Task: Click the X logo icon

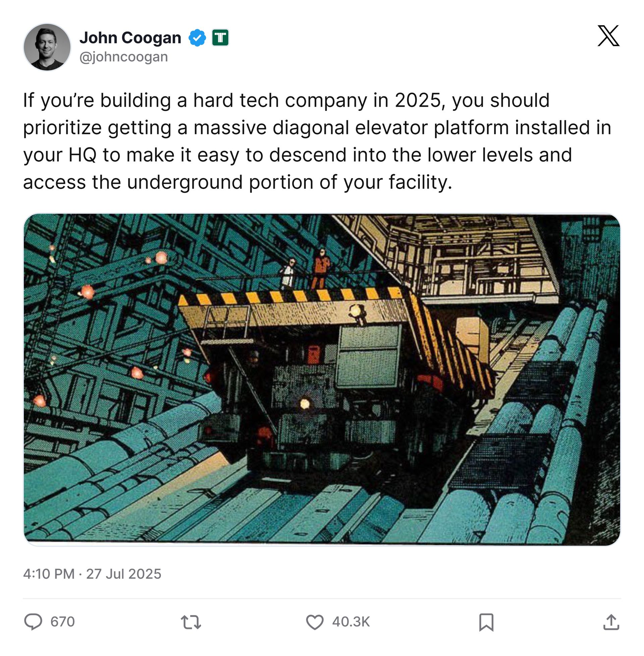Action: (608, 36)
